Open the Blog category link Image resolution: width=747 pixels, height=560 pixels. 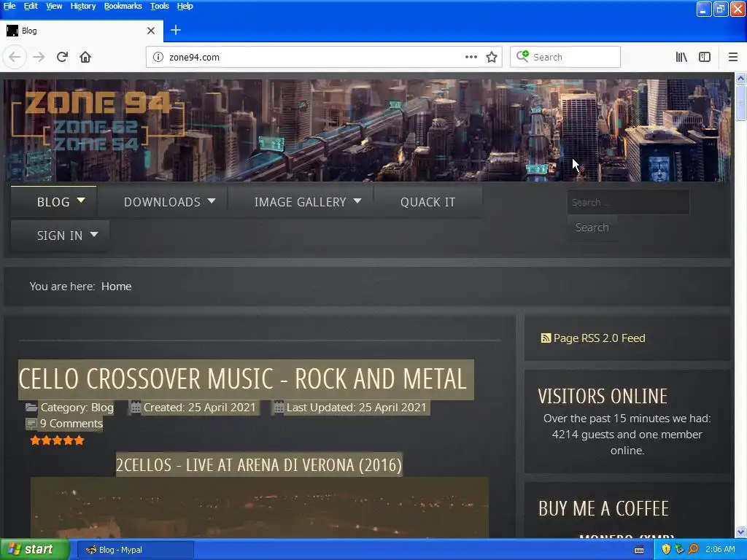102,408
